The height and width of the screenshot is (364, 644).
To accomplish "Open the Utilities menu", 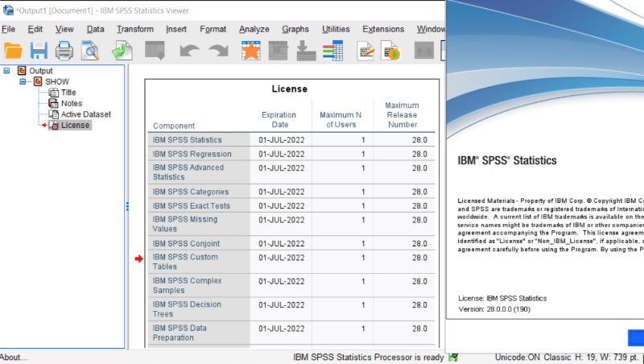I will coord(336,29).
